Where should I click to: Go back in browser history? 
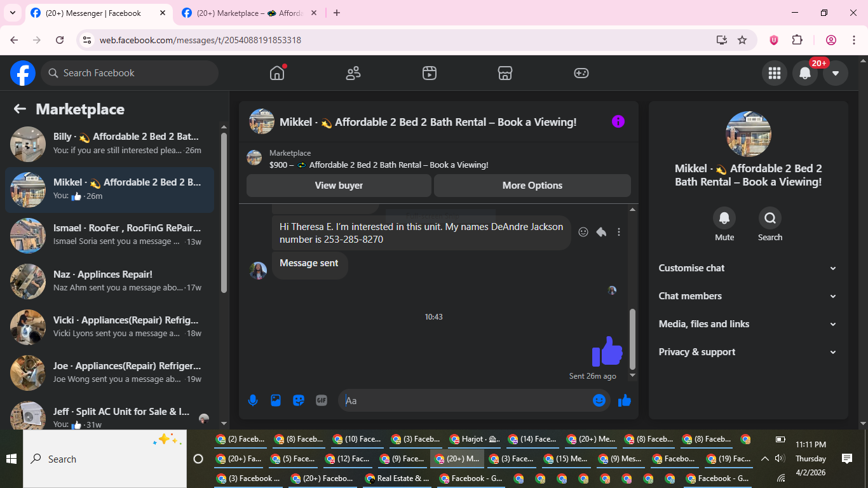click(x=15, y=40)
